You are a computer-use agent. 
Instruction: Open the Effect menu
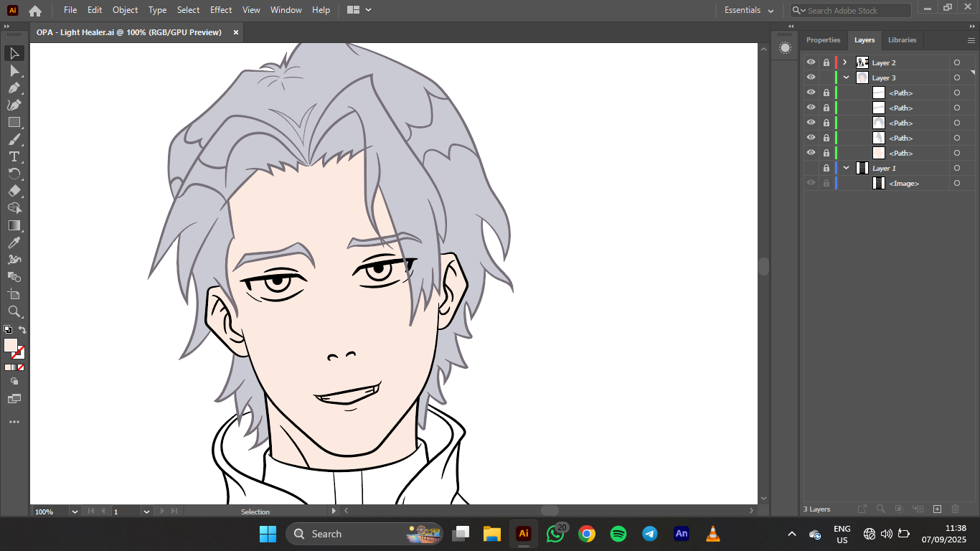(221, 10)
